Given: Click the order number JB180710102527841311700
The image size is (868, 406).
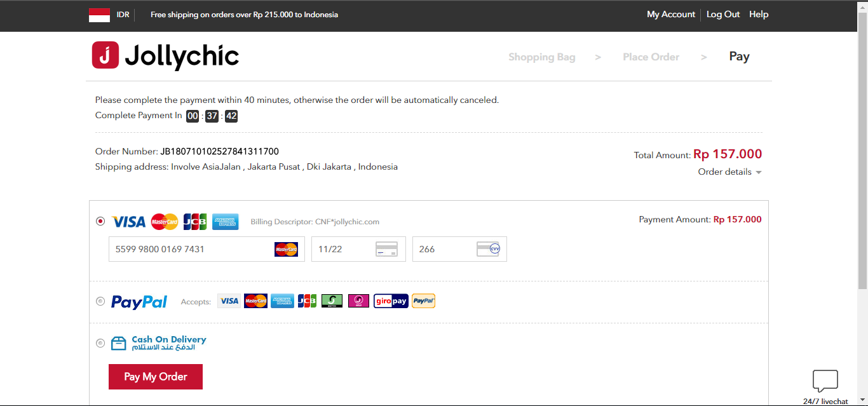Looking at the screenshot, I should tap(220, 151).
